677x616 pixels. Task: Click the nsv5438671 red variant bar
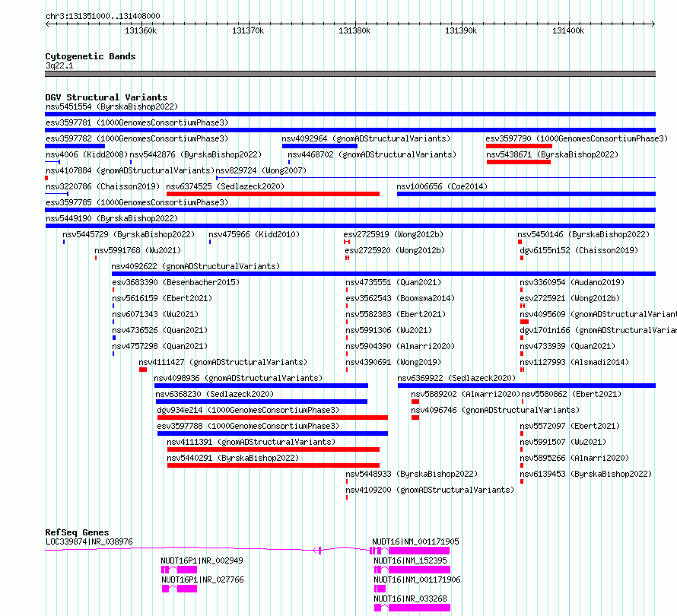pyautogui.click(x=519, y=162)
